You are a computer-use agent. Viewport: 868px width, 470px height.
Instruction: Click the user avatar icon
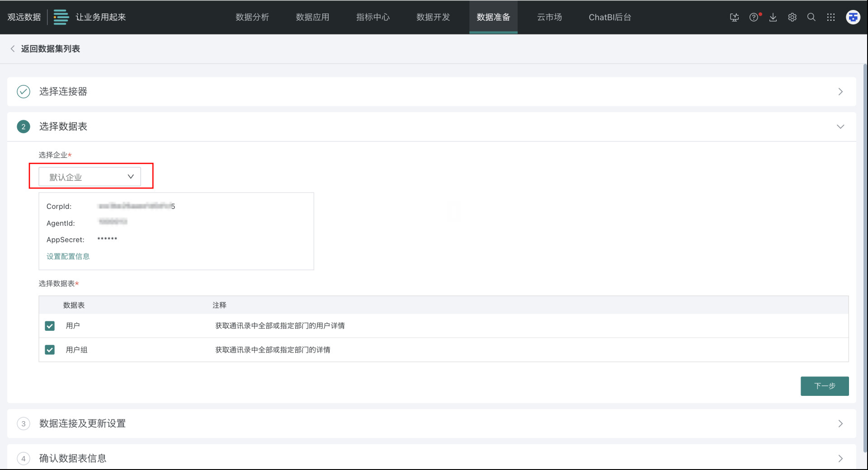[x=853, y=17]
